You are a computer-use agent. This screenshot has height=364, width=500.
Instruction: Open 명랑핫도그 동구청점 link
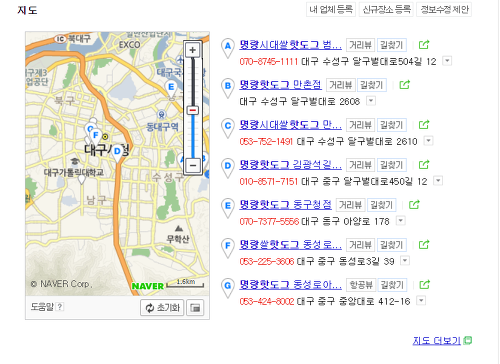point(285,205)
